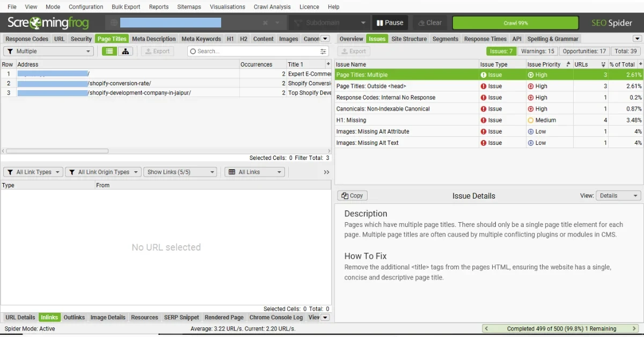
Task: Click Low priority icon for Missing Alt Text
Action: [531, 143]
